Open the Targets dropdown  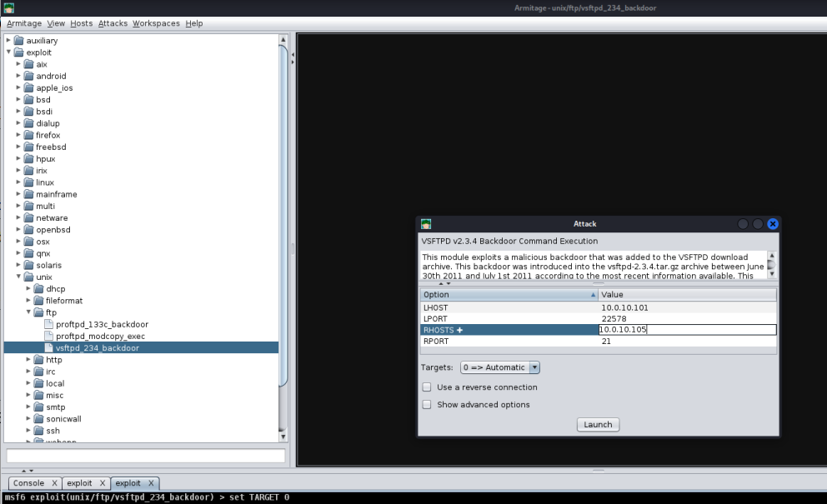coord(500,367)
